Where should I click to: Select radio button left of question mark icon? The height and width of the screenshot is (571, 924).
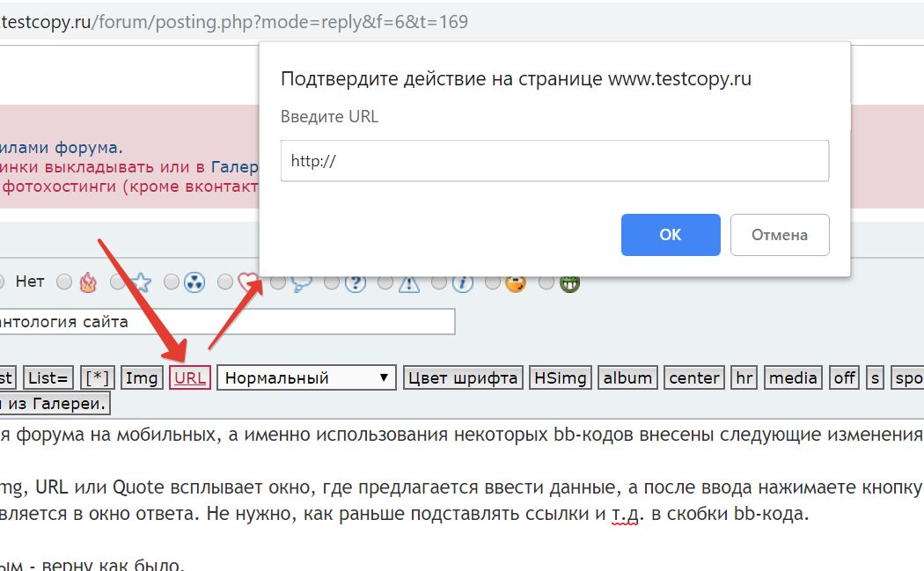pyautogui.click(x=333, y=282)
